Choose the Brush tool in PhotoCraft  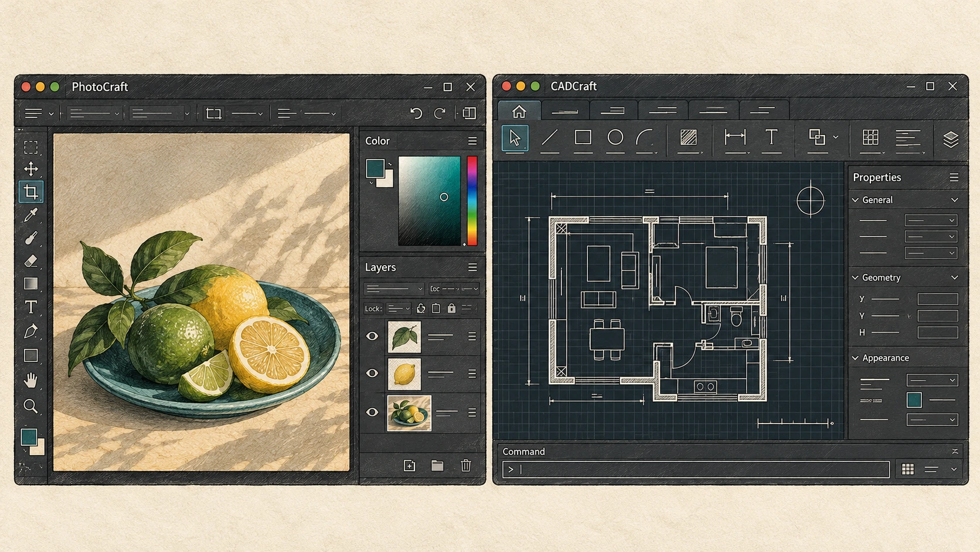click(31, 238)
